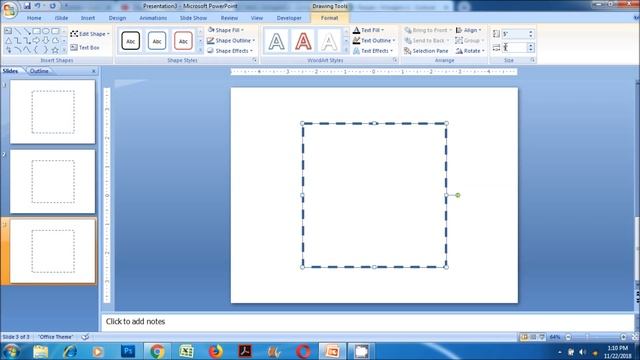Start Slide Show from status bar

(x=542, y=337)
